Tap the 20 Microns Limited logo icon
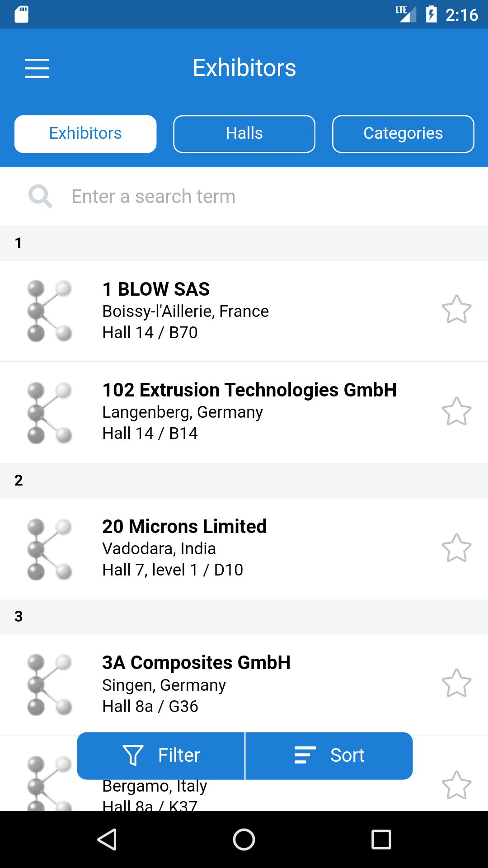Viewport: 488px width, 868px height. coord(50,549)
